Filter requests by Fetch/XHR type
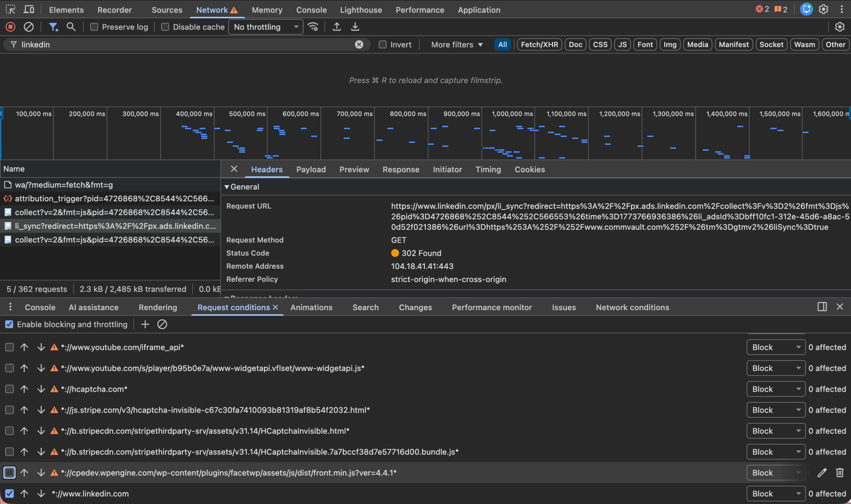 click(x=539, y=45)
